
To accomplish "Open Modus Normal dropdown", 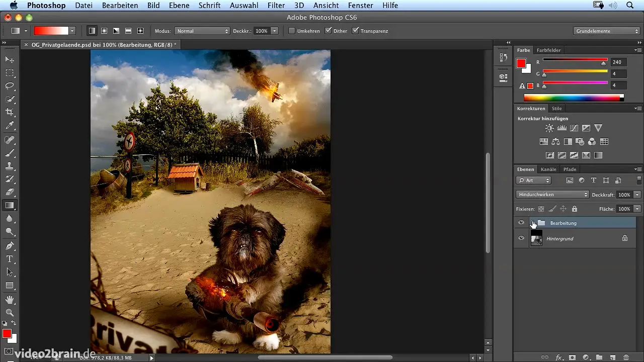I will coord(202,31).
